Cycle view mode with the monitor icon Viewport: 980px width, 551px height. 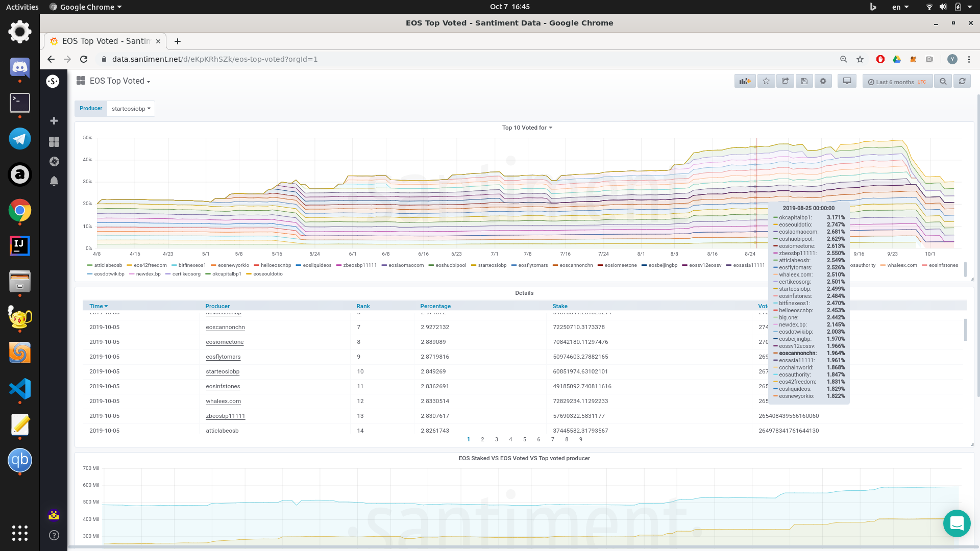click(x=847, y=81)
